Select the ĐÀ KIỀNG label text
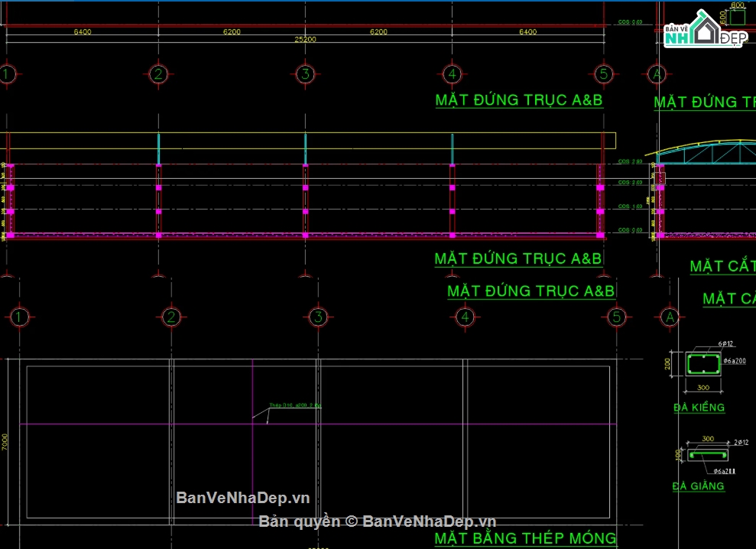756x549 pixels. click(699, 408)
